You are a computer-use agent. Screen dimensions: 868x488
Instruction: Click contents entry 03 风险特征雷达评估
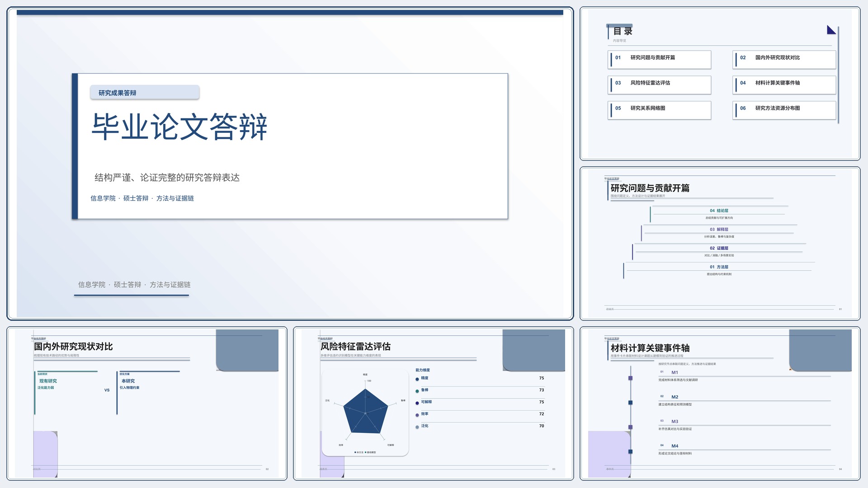(660, 85)
